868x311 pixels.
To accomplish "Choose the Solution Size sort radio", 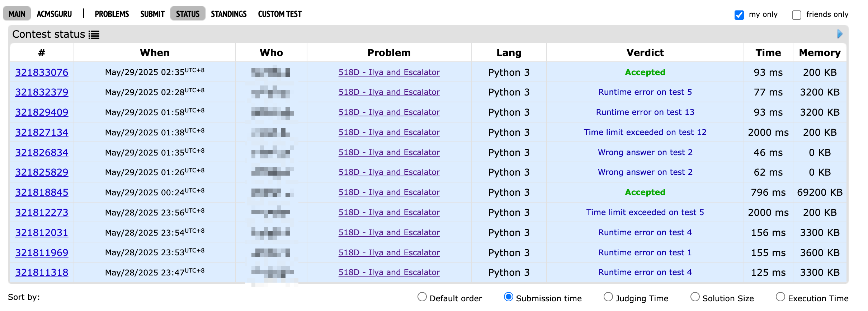I will tap(695, 297).
